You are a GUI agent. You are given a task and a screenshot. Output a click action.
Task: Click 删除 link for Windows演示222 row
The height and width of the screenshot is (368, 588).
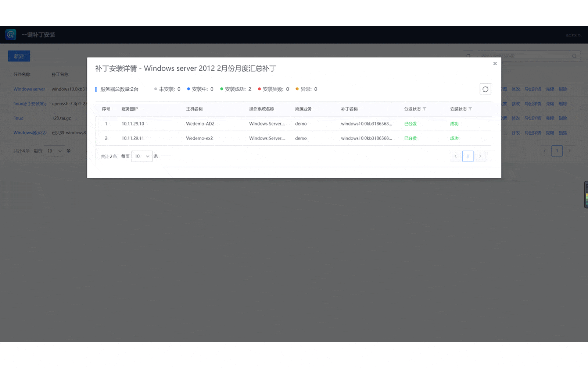point(563,133)
